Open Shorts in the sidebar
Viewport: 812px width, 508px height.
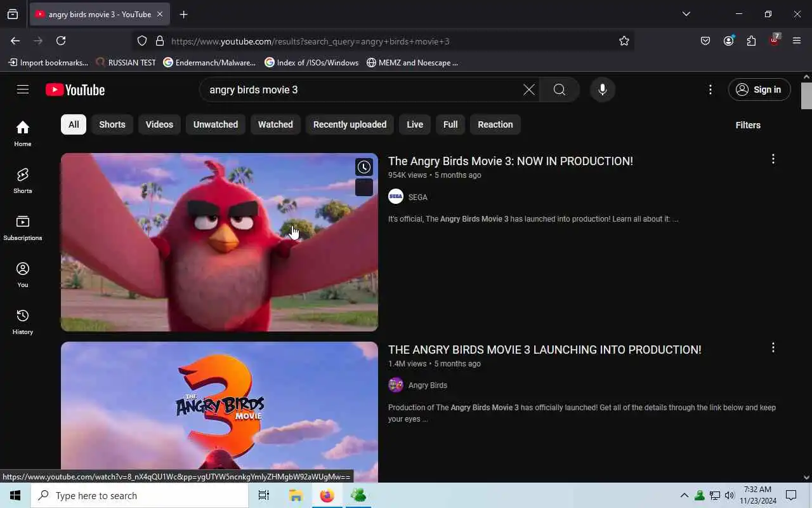click(23, 180)
